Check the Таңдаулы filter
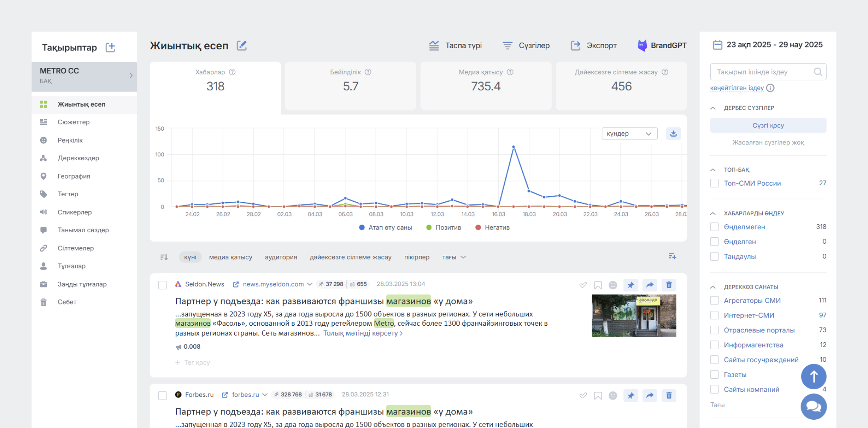 (x=714, y=256)
